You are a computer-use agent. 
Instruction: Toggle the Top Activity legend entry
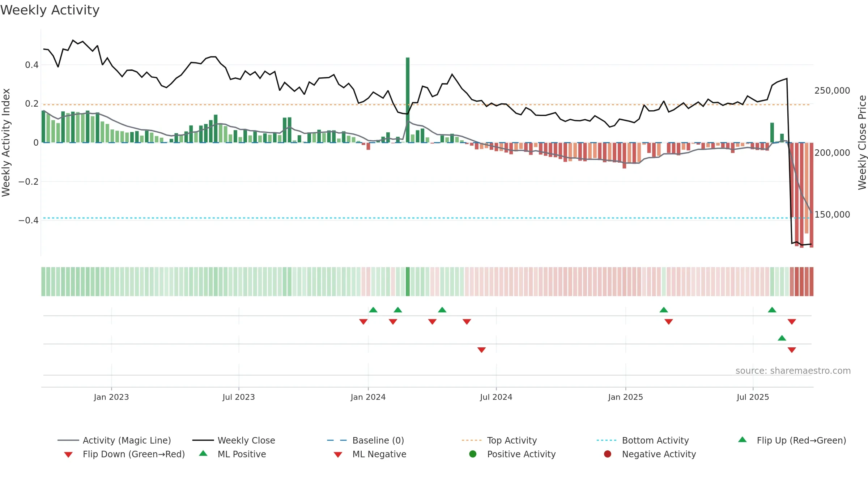pyautogui.click(x=499, y=440)
